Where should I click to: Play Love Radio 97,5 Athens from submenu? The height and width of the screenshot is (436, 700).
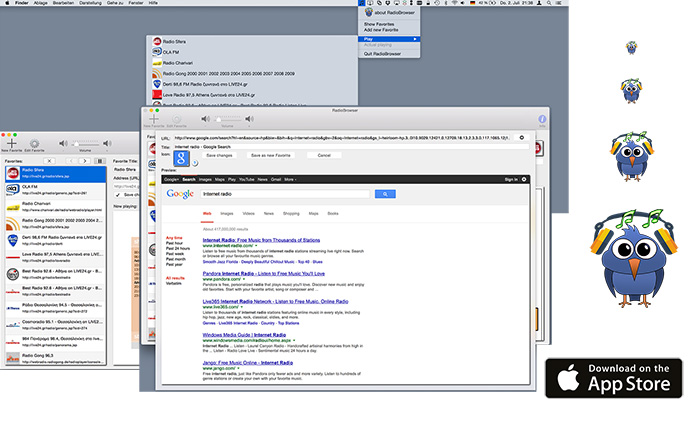pos(252,95)
